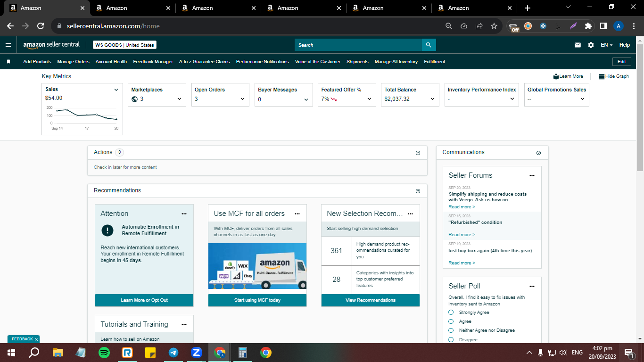
Task: Toggle the Chrome side panel icon
Action: pos(603,26)
